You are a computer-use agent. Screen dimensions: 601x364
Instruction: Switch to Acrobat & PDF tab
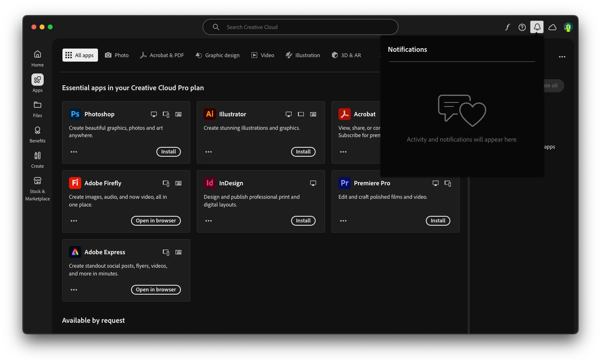pyautogui.click(x=162, y=55)
